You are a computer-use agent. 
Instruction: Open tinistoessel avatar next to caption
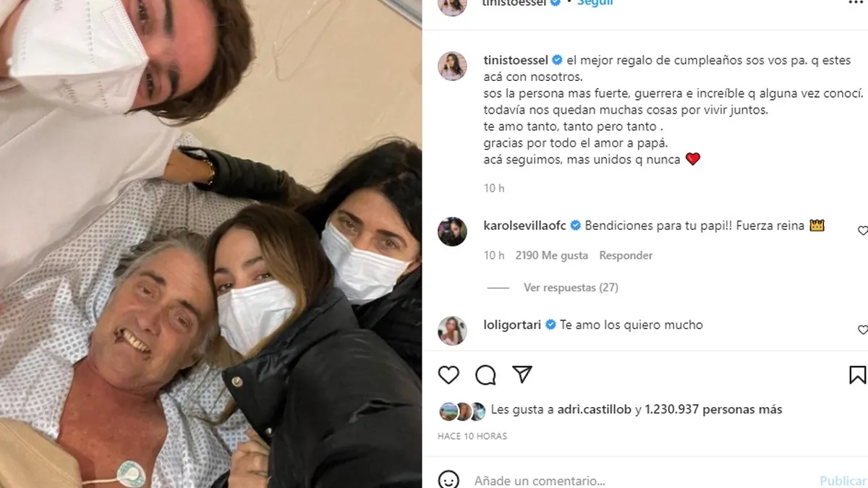[x=453, y=66]
